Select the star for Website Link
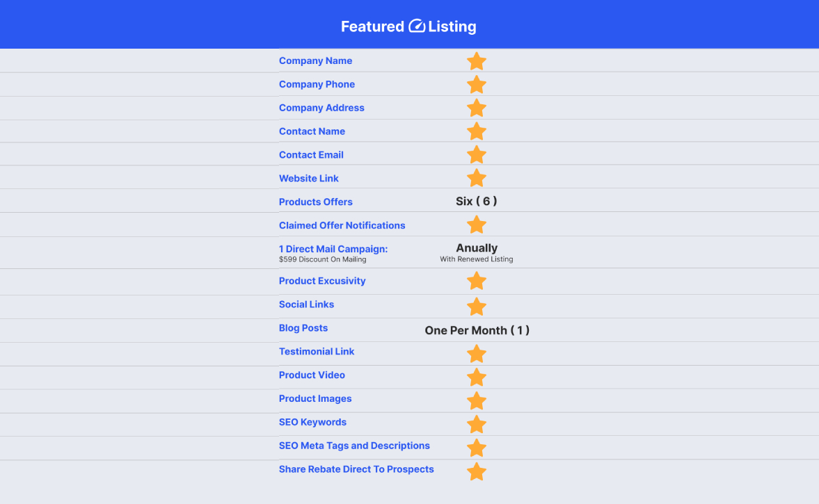 click(x=477, y=178)
